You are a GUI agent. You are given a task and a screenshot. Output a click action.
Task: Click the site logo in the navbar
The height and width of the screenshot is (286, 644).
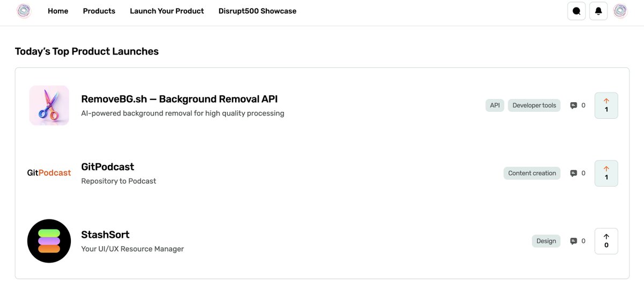[24, 11]
